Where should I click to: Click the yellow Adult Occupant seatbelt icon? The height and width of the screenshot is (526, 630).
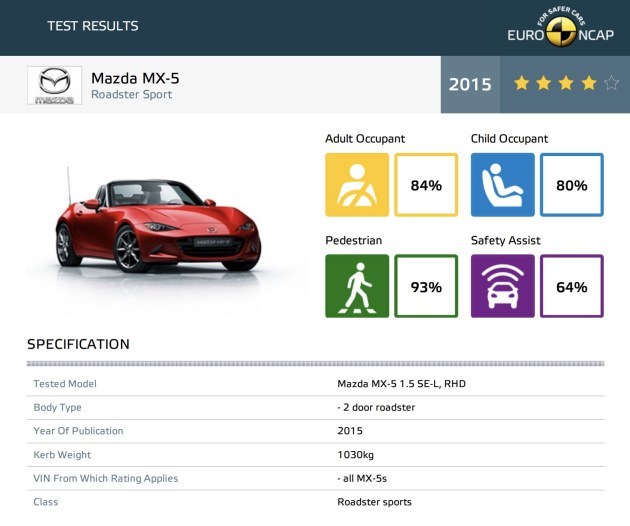coord(357,184)
